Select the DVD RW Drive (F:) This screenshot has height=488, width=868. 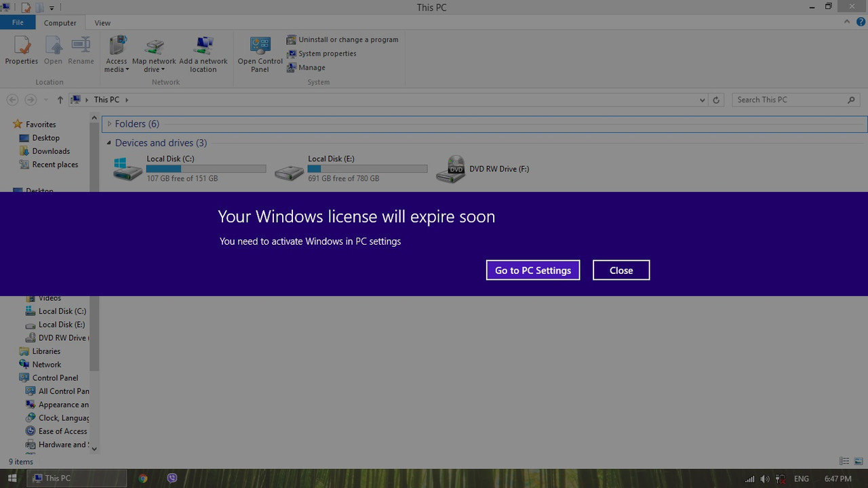(x=483, y=169)
